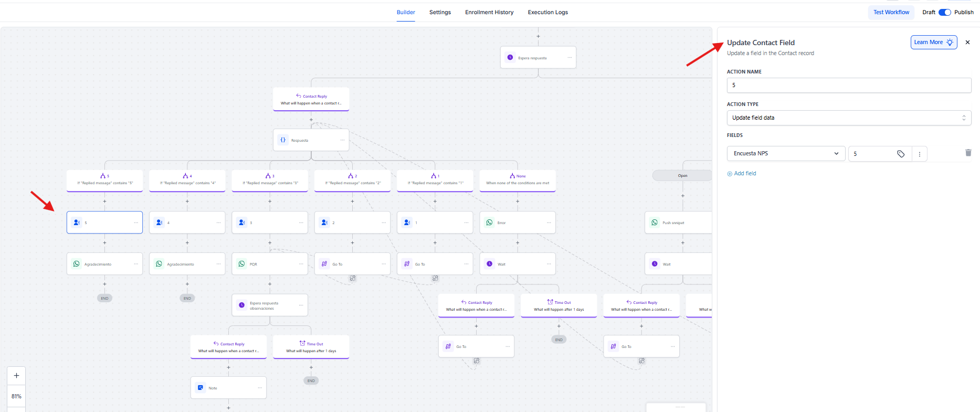The height and width of the screenshot is (412, 980).
Task: Click the PQR WhatsApp node icon
Action: [x=241, y=264]
